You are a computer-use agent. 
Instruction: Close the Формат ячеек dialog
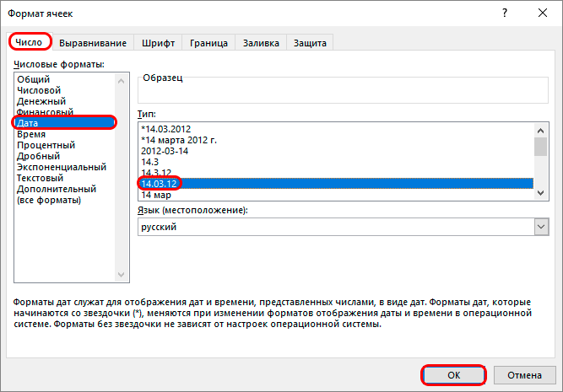tap(543, 13)
